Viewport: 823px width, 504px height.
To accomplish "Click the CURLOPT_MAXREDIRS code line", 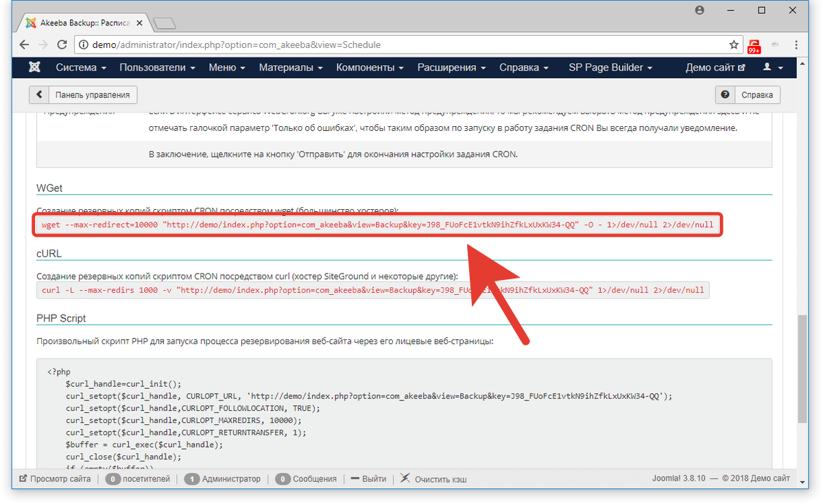I will pyautogui.click(x=183, y=420).
